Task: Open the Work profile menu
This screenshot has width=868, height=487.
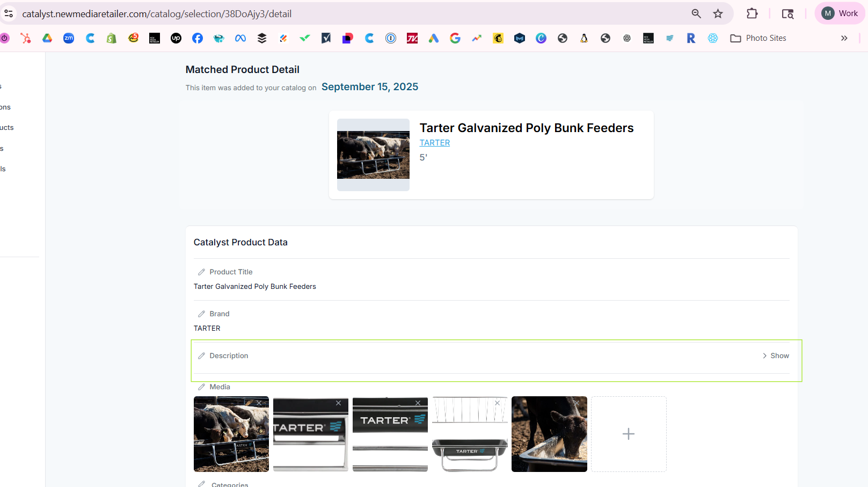Action: 840,13
